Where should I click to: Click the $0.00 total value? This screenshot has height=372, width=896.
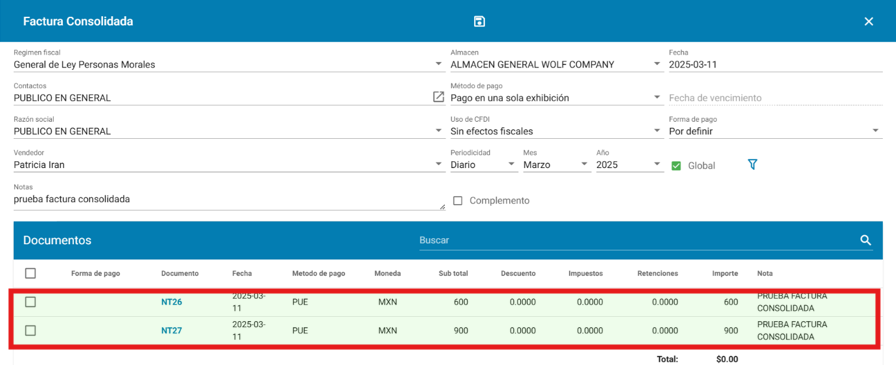click(x=727, y=359)
